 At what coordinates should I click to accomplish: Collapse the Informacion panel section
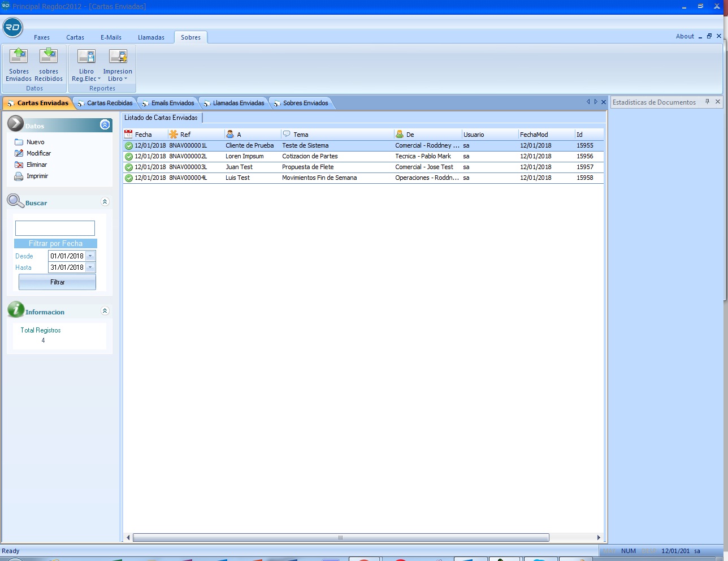[x=105, y=310]
